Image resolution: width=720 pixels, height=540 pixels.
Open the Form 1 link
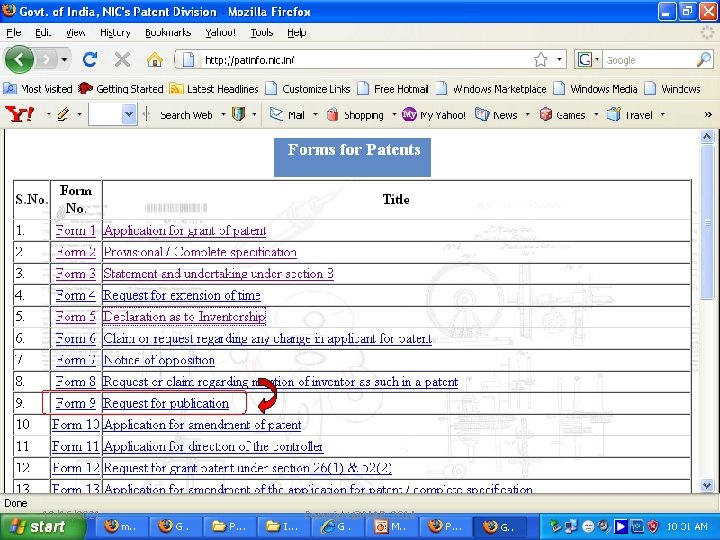75,230
